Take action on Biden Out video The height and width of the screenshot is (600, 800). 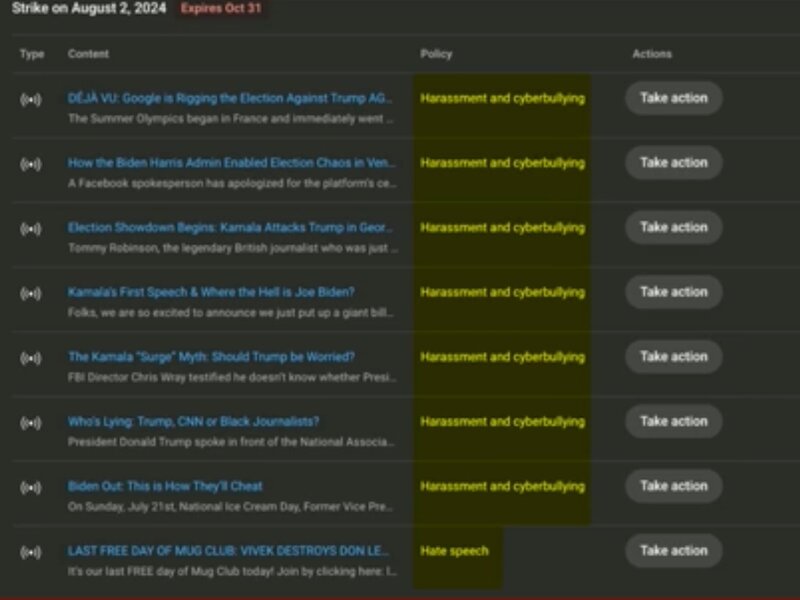673,486
